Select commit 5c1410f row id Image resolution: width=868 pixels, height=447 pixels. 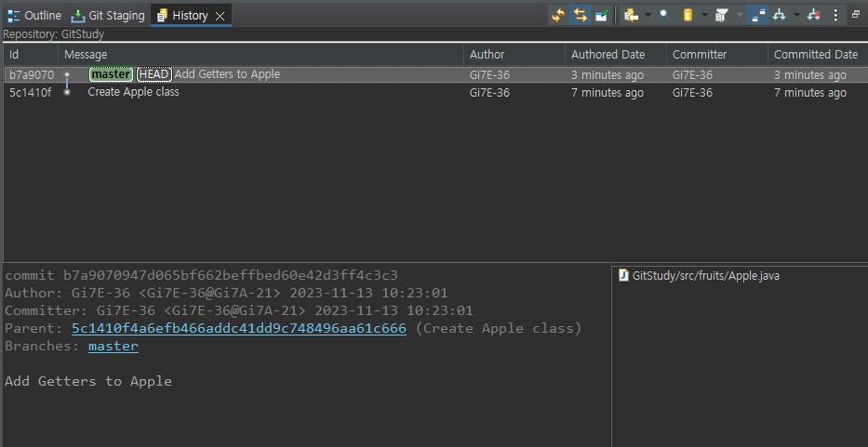(31, 92)
